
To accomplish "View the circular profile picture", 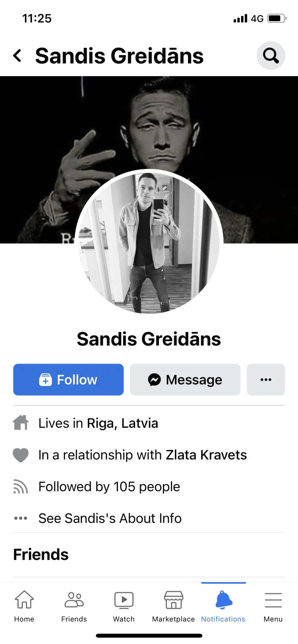I will coord(149,243).
